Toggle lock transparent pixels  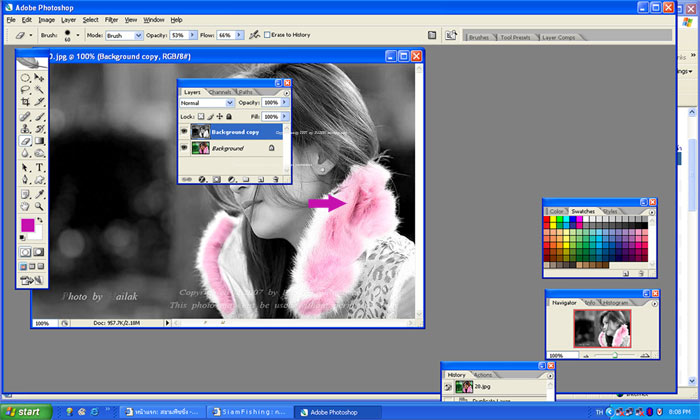click(x=201, y=116)
